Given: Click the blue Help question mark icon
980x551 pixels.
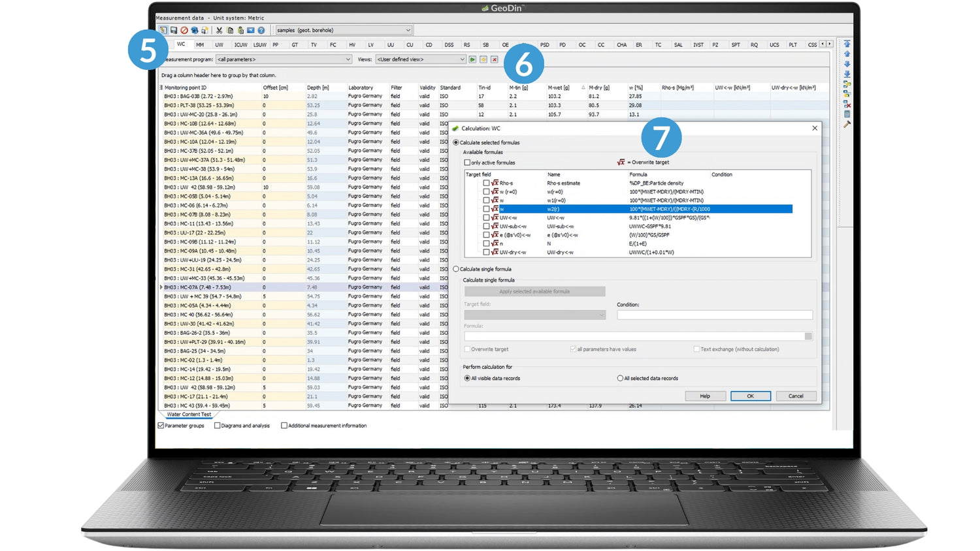Looking at the screenshot, I should (x=261, y=31).
